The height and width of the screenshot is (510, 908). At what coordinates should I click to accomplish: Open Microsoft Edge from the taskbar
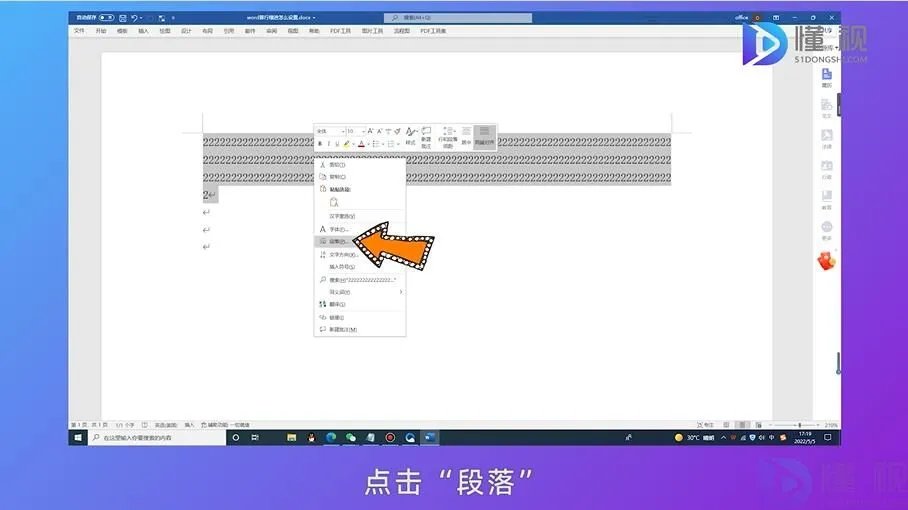(331, 438)
